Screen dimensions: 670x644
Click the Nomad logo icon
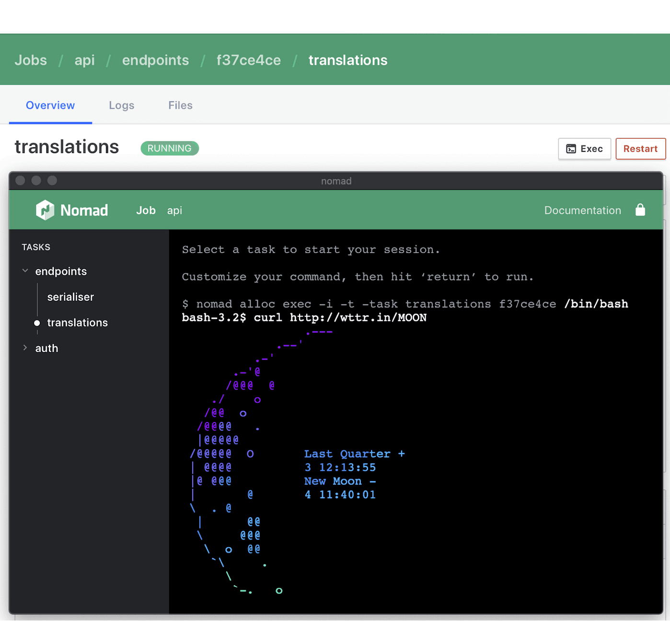(x=45, y=210)
